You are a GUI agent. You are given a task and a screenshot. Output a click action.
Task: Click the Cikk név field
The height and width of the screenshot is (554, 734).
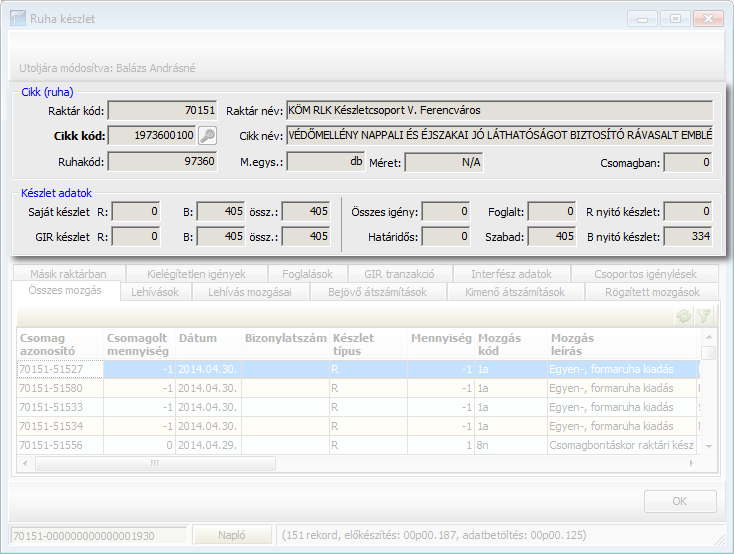(499, 136)
